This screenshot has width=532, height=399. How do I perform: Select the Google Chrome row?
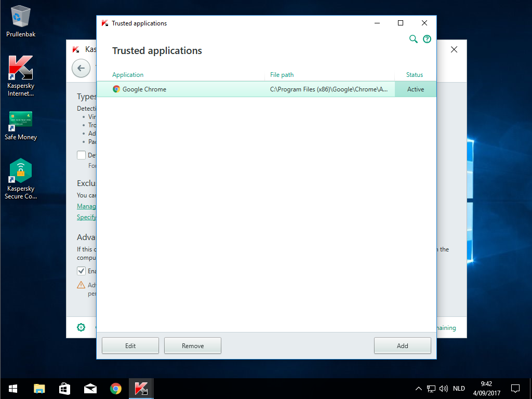click(x=267, y=89)
